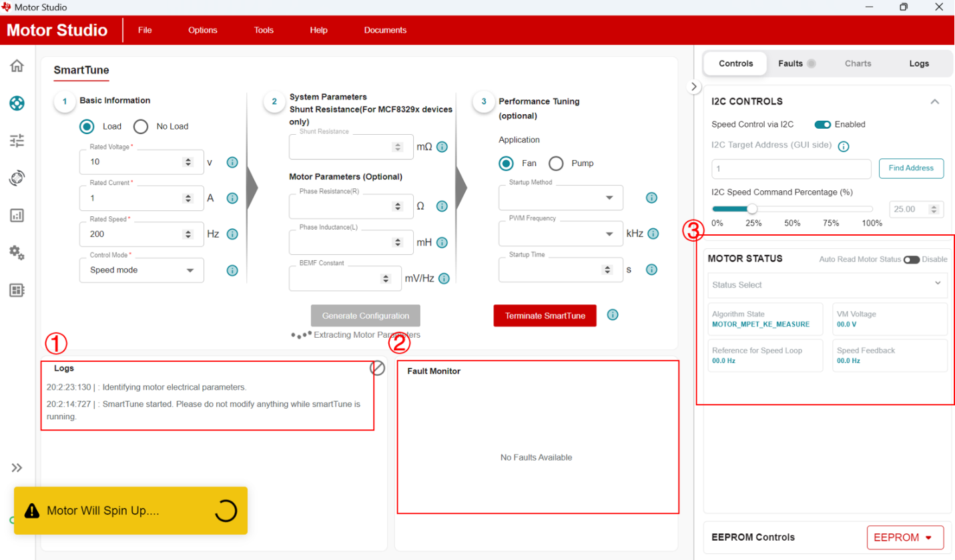This screenshot has height=560, width=955.
Task: Click the I2C Speed Command Percentage slider
Action: click(792, 208)
